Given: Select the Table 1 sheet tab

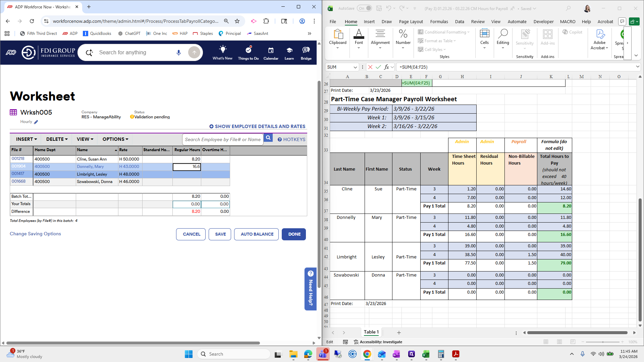Looking at the screenshot, I should [x=371, y=332].
